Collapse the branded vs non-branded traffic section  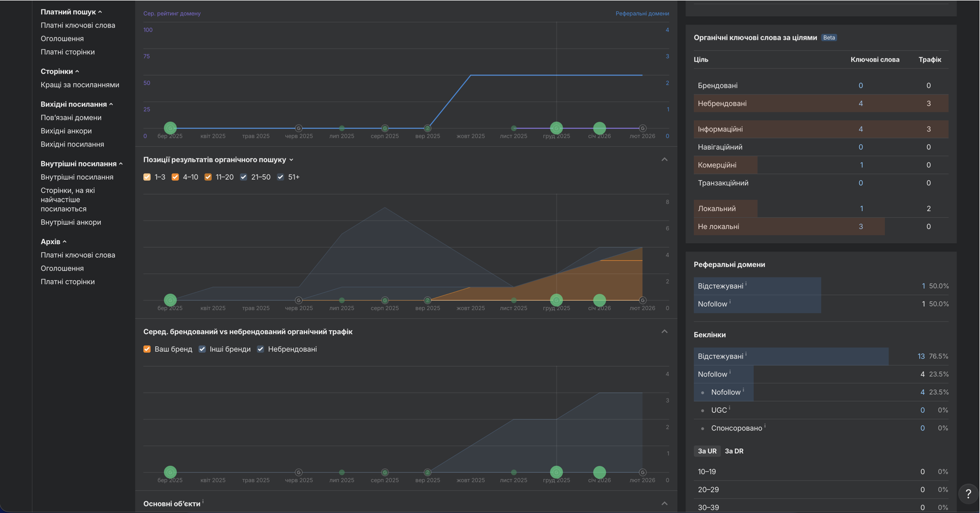tap(664, 332)
